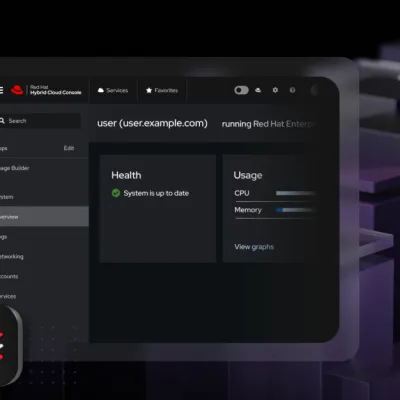Click the green check health status icon
This screenshot has width=400, height=400.
[x=116, y=193]
